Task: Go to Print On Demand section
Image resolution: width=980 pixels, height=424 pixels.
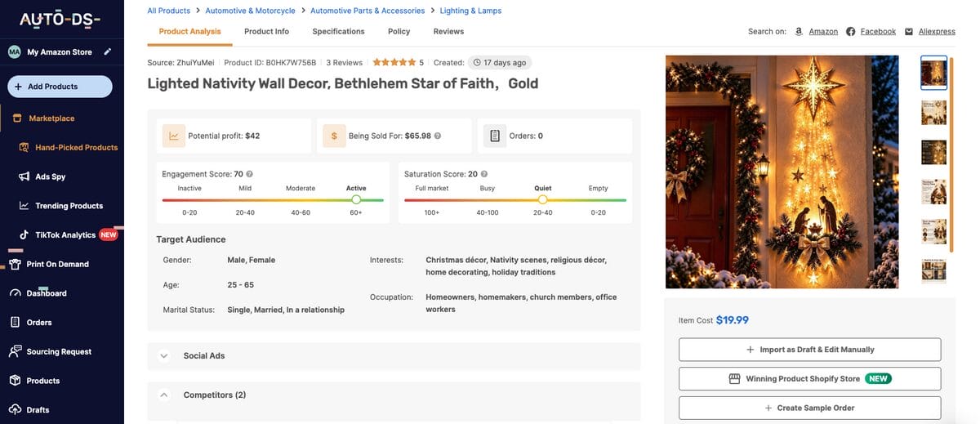Action: tap(57, 264)
